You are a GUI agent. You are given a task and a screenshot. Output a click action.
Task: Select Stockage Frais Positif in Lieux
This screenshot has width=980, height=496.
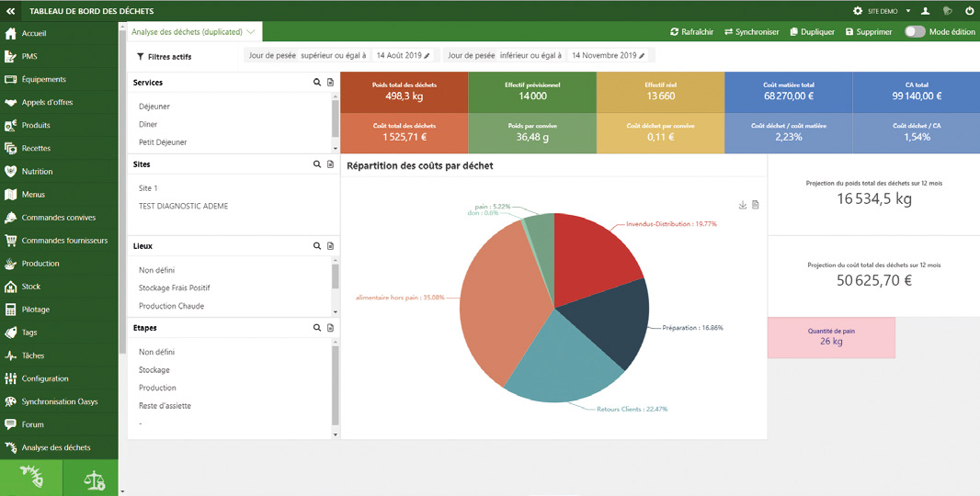coord(175,288)
